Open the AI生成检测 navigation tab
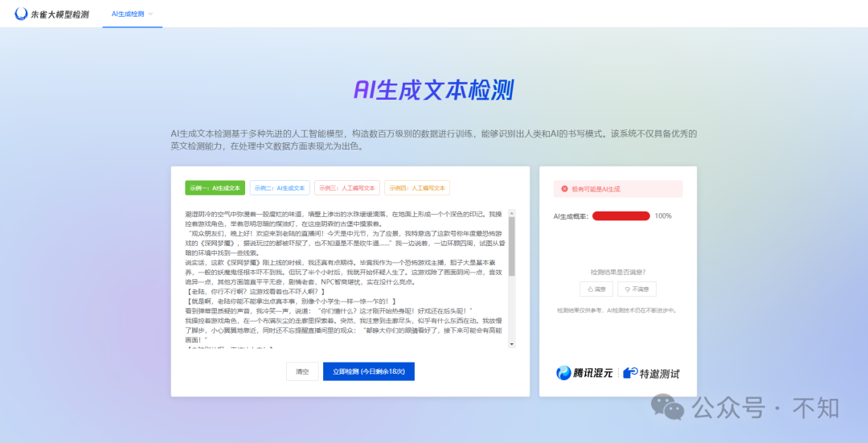Viewport: 868px width, 443px height. coord(127,14)
